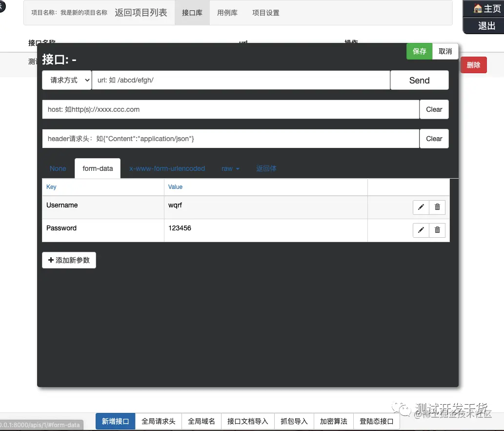Delete the Password parameter with trash icon
This screenshot has height=431, width=504.
(x=437, y=230)
